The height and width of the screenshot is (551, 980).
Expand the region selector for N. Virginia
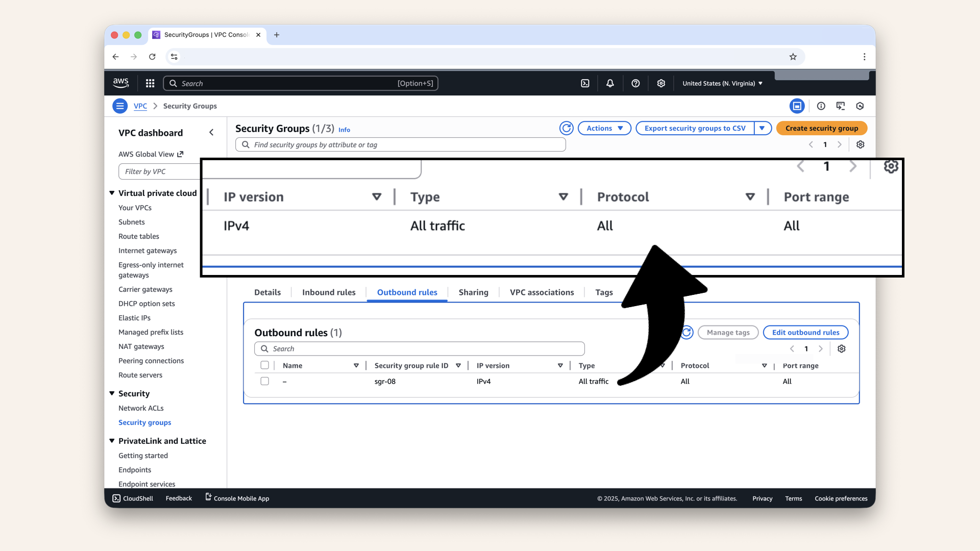coord(722,83)
